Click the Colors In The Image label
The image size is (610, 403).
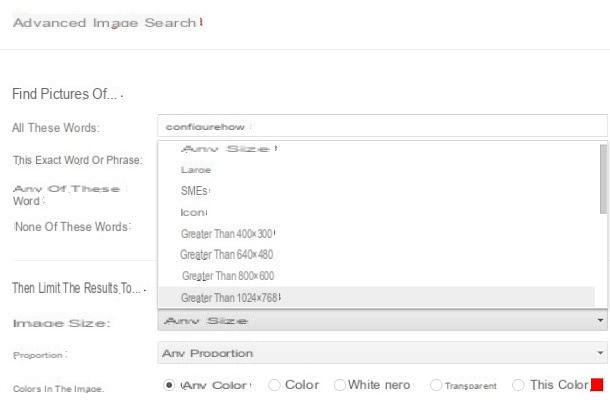click(58, 389)
